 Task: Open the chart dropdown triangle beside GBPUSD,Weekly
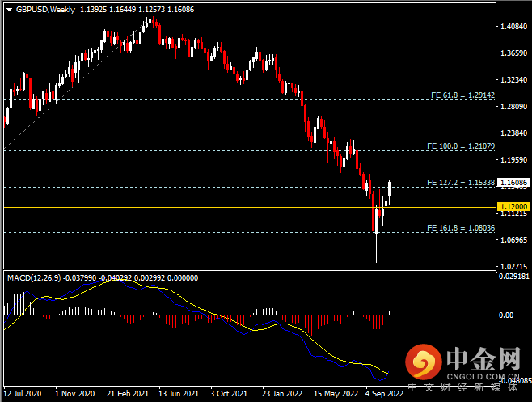tap(9, 10)
